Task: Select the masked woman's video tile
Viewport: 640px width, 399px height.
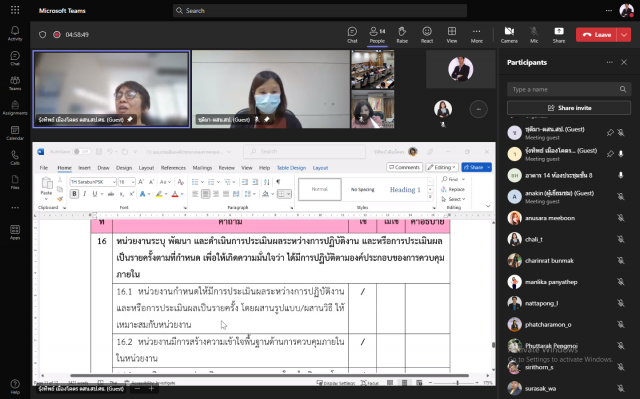Action: (271, 89)
